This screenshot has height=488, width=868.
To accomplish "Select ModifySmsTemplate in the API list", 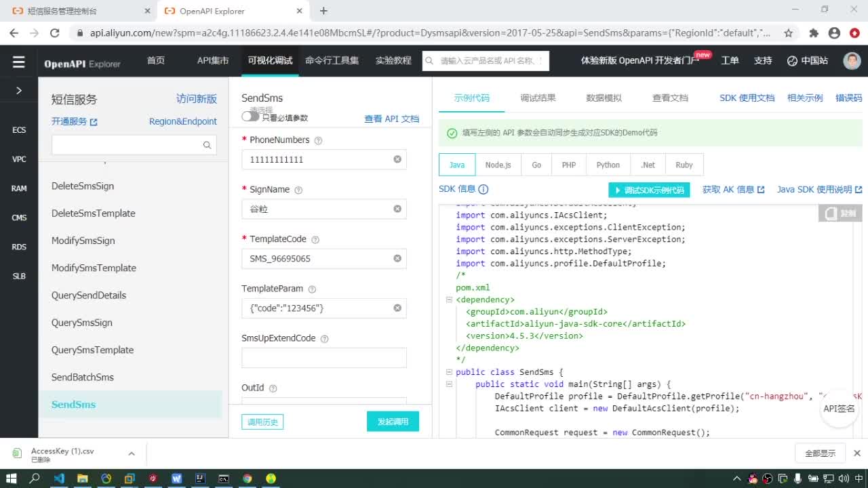I will click(x=94, y=268).
